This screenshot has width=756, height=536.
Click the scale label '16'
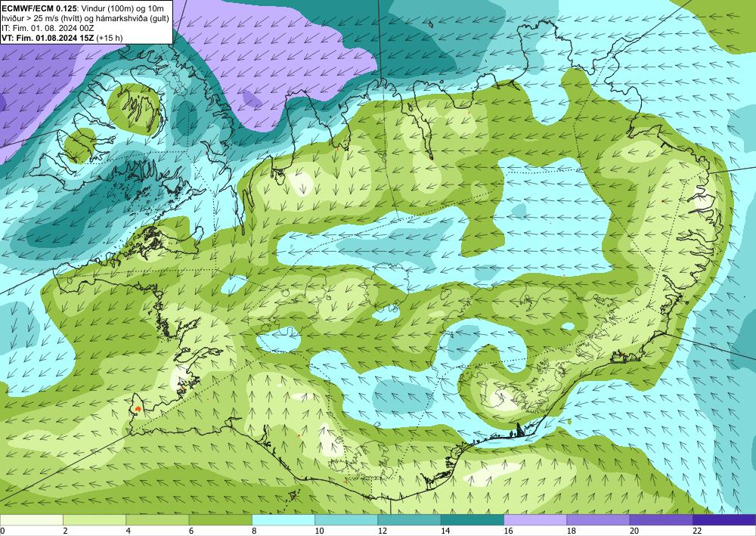508,531
